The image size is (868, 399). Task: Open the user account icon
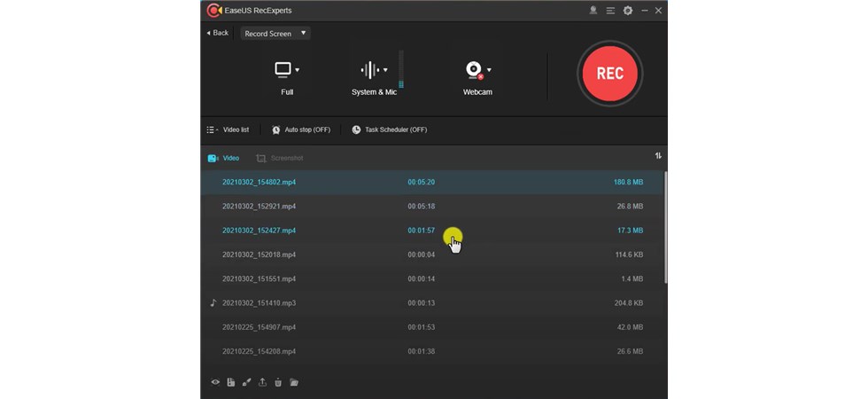point(593,10)
